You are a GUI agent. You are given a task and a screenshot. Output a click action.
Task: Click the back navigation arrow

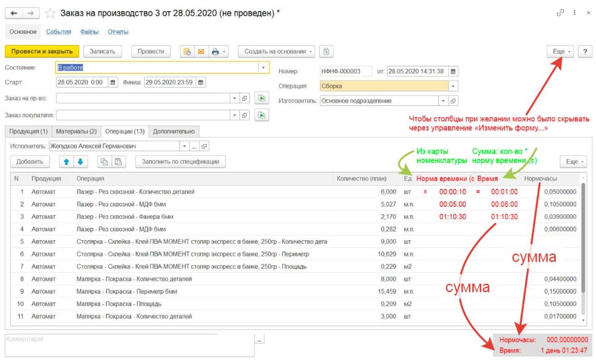(x=14, y=13)
